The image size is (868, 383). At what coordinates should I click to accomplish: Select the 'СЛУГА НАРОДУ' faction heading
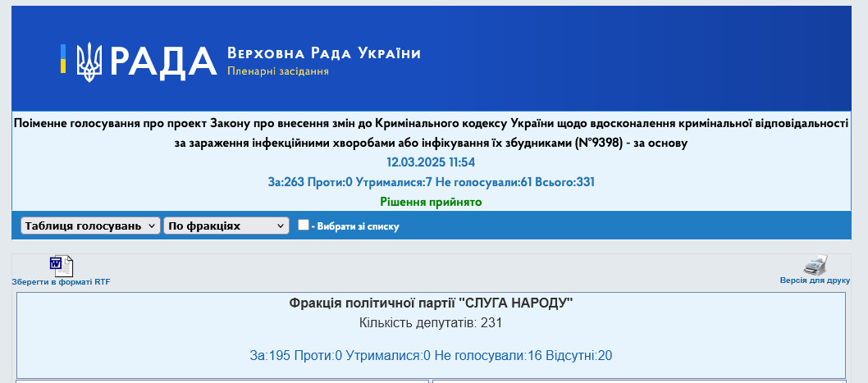click(431, 303)
